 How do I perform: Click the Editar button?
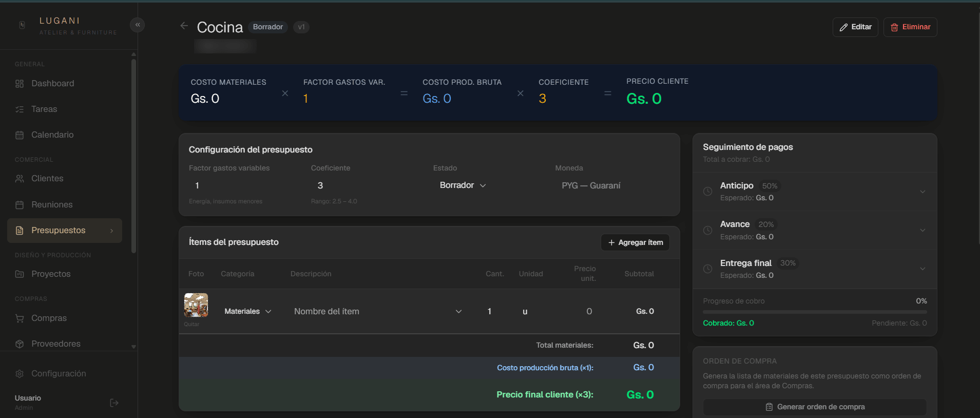pos(855,27)
